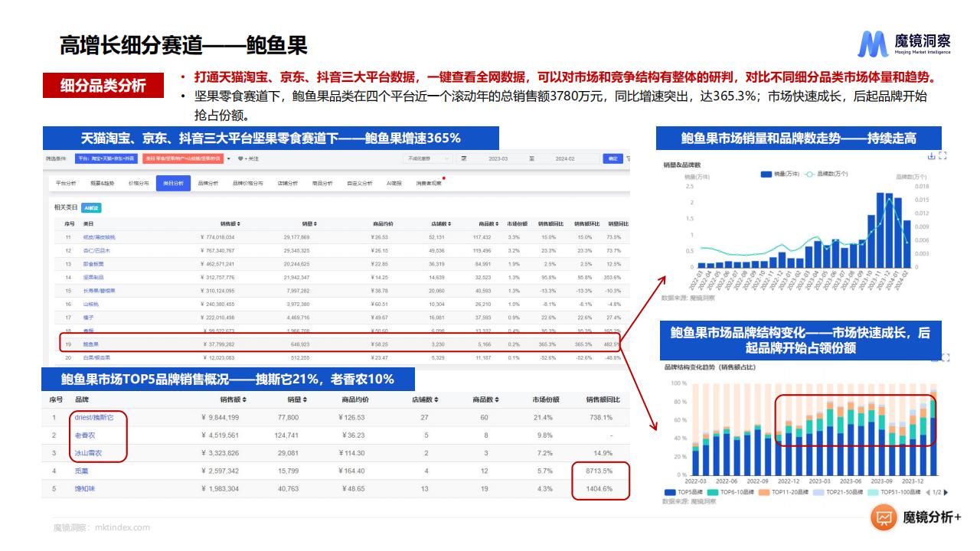Open the 白果/银杏果 category link
Viewport: 980px width, 551px height.
96,357
